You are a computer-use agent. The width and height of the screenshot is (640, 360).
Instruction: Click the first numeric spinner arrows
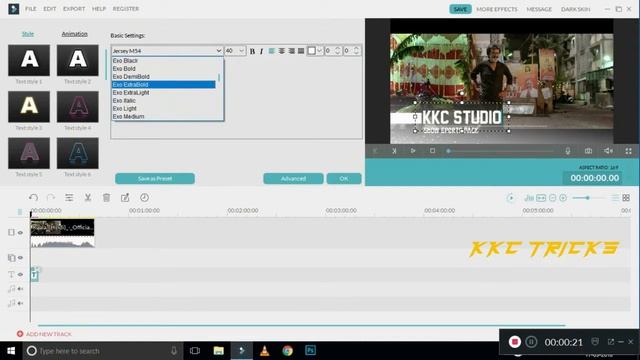338,51
